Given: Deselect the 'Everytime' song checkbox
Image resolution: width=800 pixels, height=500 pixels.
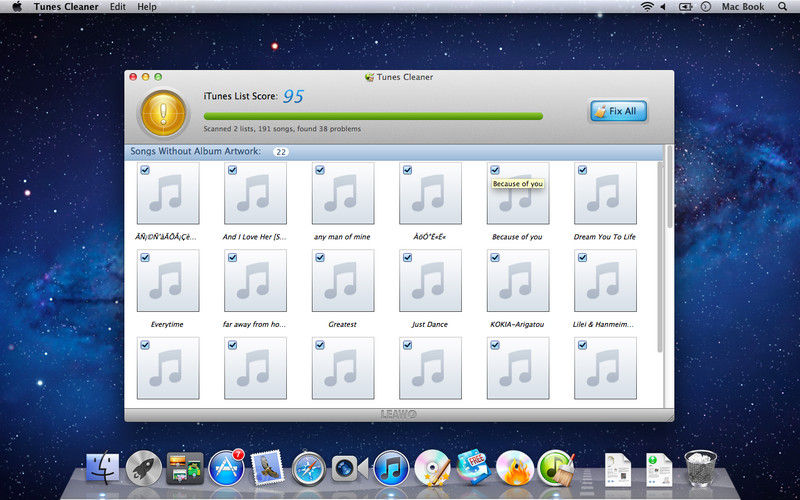Looking at the screenshot, I should [x=145, y=258].
